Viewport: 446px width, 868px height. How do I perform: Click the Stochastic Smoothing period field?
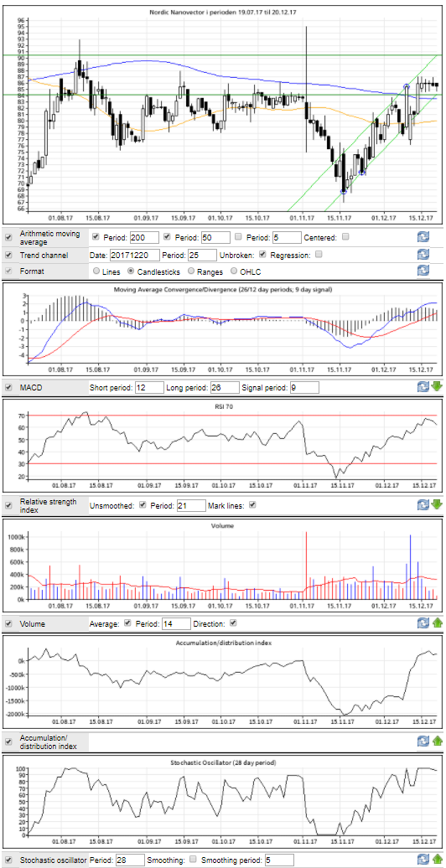[x=278, y=860]
